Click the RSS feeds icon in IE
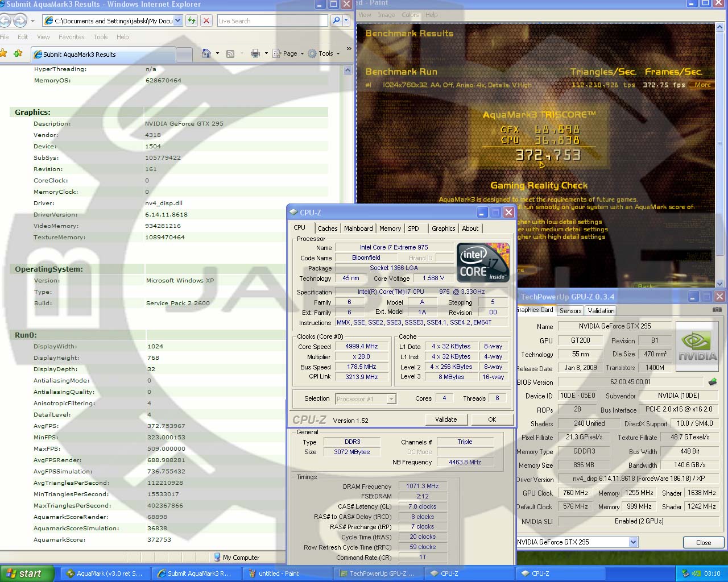This screenshot has height=582, width=728. 230,53
